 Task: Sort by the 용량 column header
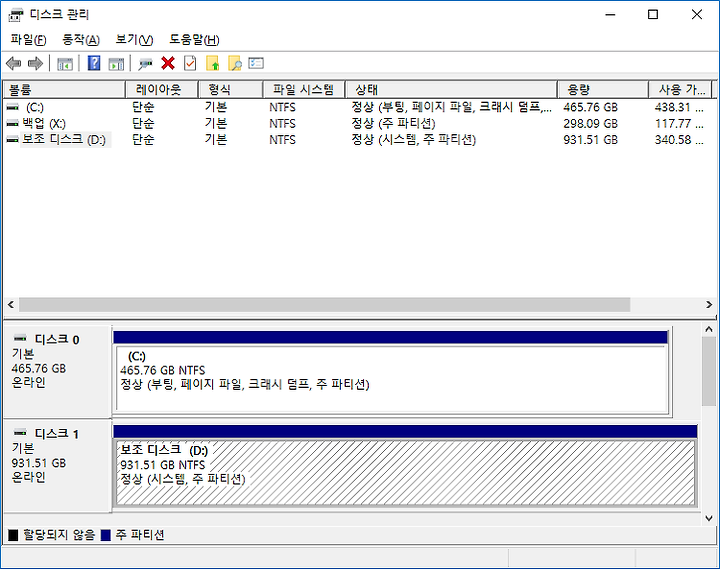[603, 90]
